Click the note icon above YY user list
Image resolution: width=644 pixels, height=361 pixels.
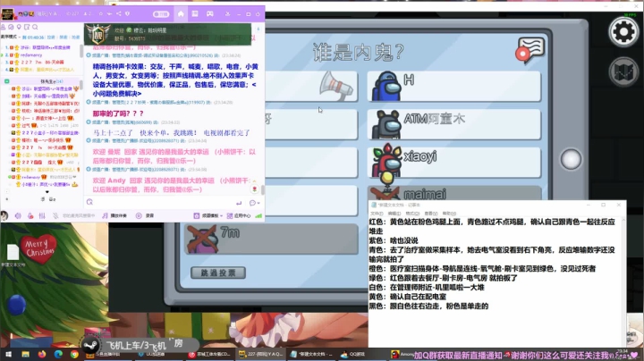(x=27, y=27)
